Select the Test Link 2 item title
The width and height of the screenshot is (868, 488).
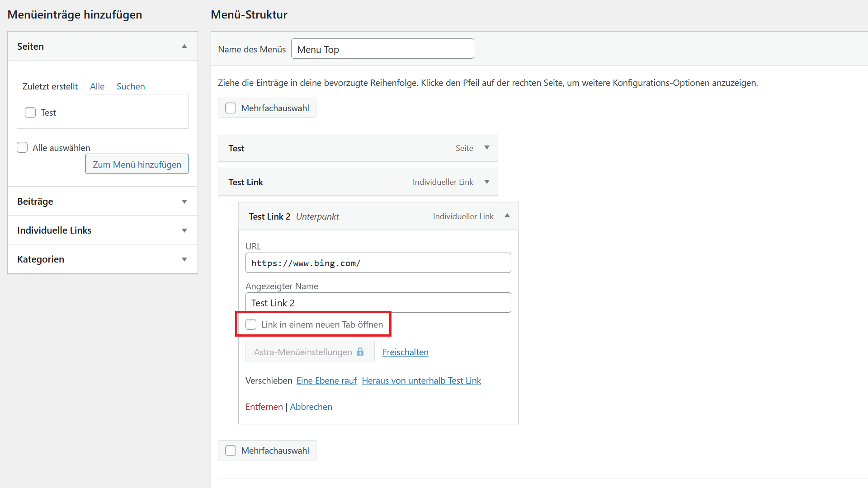point(269,216)
